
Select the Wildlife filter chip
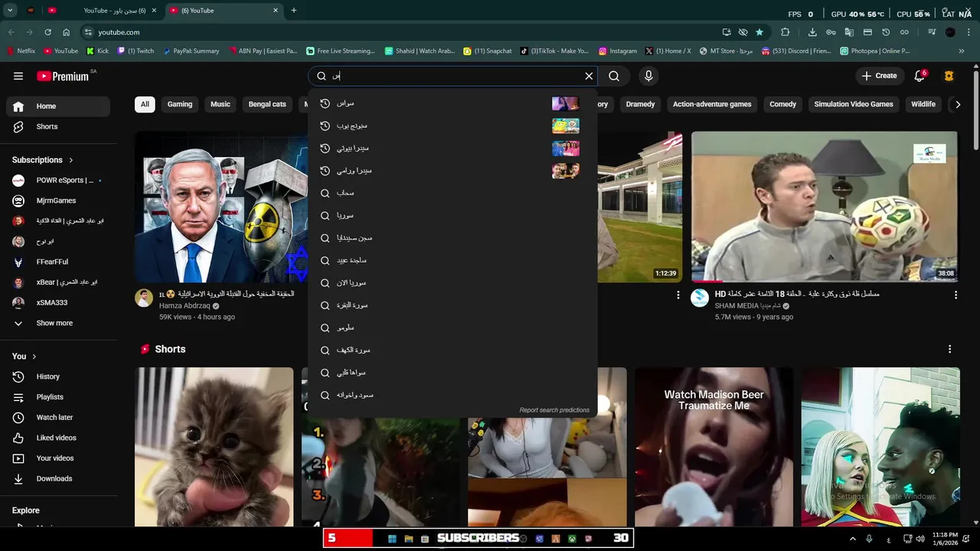[x=923, y=104]
